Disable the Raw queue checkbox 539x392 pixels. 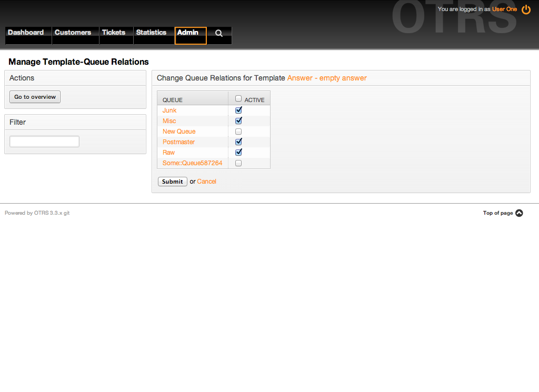[238, 153]
